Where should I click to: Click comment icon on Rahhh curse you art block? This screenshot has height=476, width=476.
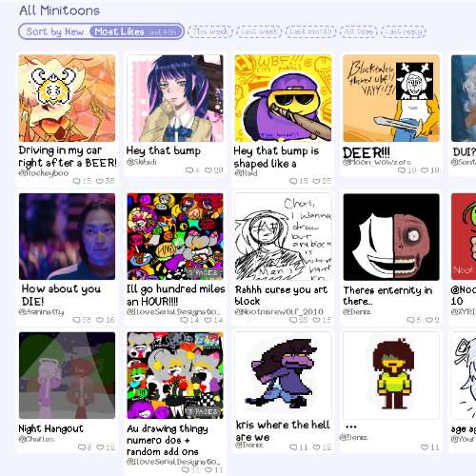293,320
